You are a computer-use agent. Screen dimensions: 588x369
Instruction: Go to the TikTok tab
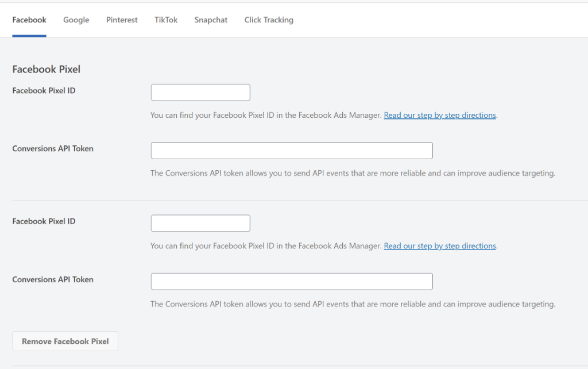[166, 20]
